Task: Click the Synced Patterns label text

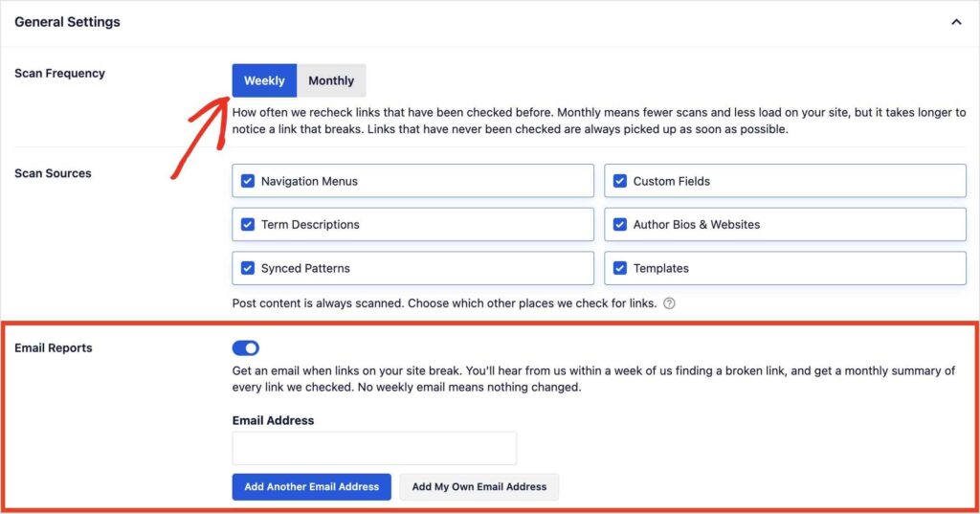Action: [305, 268]
